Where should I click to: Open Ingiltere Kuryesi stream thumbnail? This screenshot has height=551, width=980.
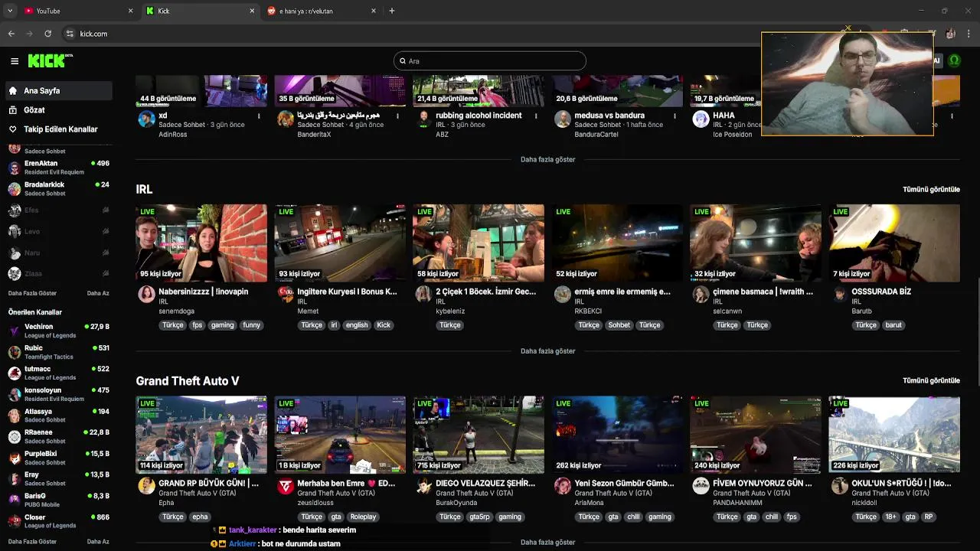340,243
